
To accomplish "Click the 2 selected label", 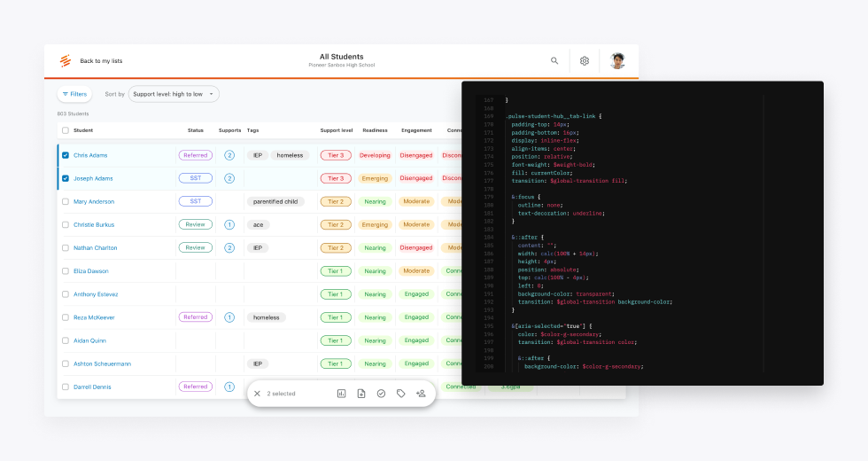I will click(x=282, y=394).
